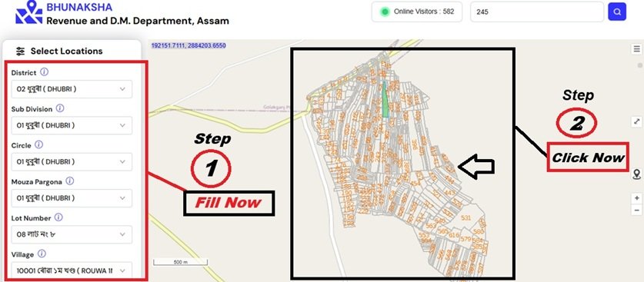Screen dimensions: 644x282
Task: Expand the Sub Division dropdown
Action: click(72, 125)
